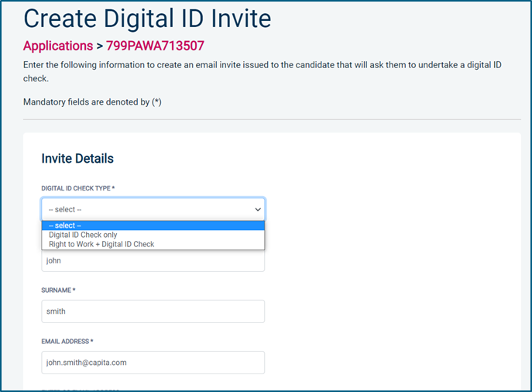Screen dimensions: 532x392
Task: Click the instruction paragraph about email invite
Action: (263, 64)
